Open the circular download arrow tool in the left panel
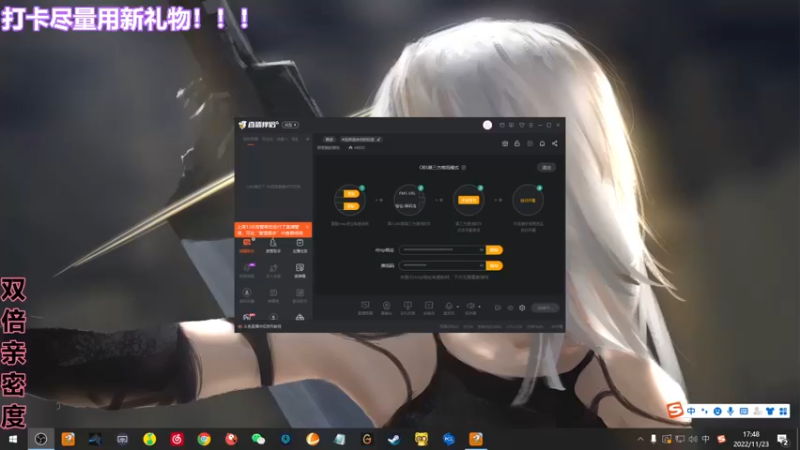The image size is (800, 450). click(273, 317)
